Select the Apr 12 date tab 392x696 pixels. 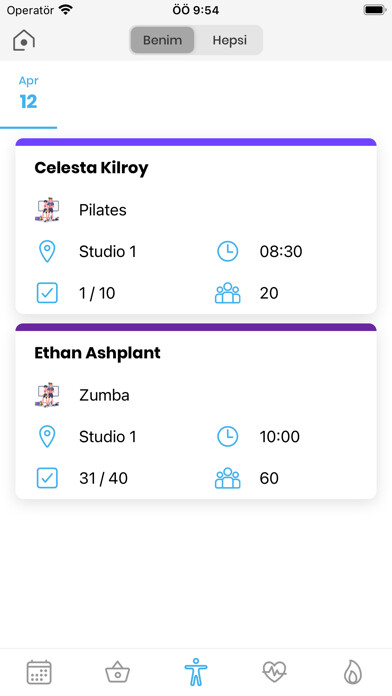(x=28, y=94)
